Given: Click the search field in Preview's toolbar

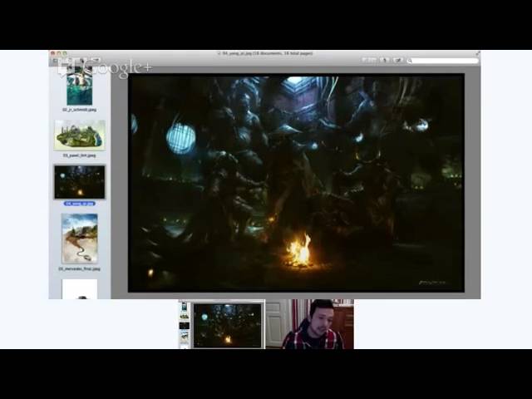Looking at the screenshot, I should point(442,61).
